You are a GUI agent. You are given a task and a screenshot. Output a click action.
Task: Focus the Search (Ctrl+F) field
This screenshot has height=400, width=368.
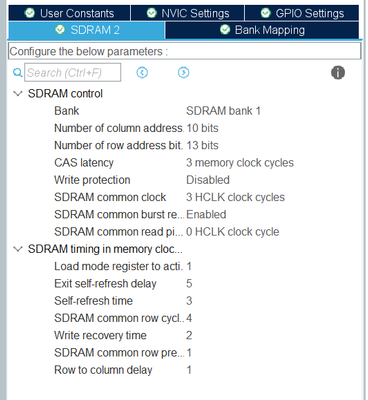(x=73, y=72)
